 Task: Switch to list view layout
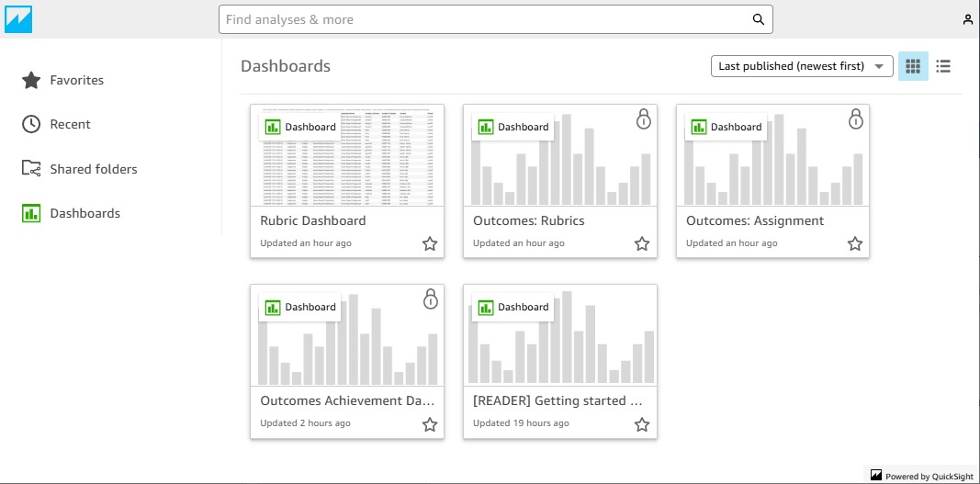click(943, 66)
